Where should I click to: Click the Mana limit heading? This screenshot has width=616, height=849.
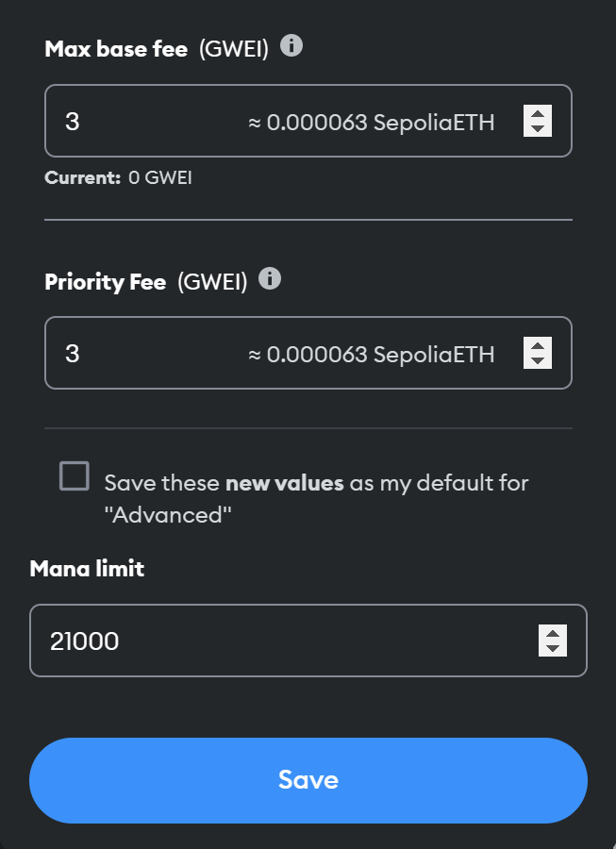click(x=87, y=568)
